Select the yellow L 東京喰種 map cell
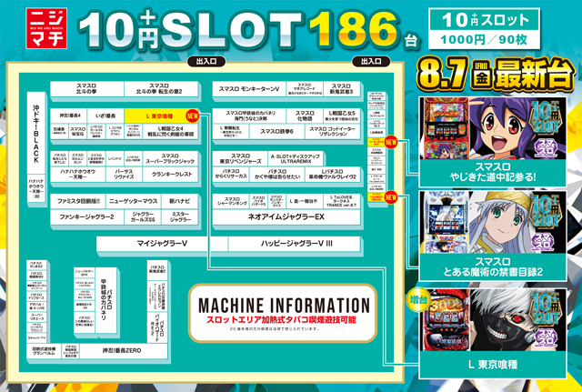Screen dimensions: 582x392 160,116
